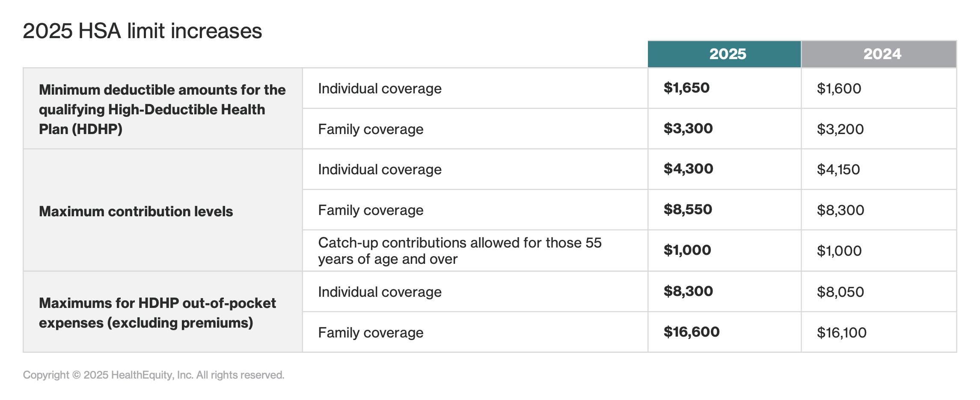Click $8,300 individual out-of-pocket 2025 value
The height and width of the screenshot is (400, 980).
(688, 291)
